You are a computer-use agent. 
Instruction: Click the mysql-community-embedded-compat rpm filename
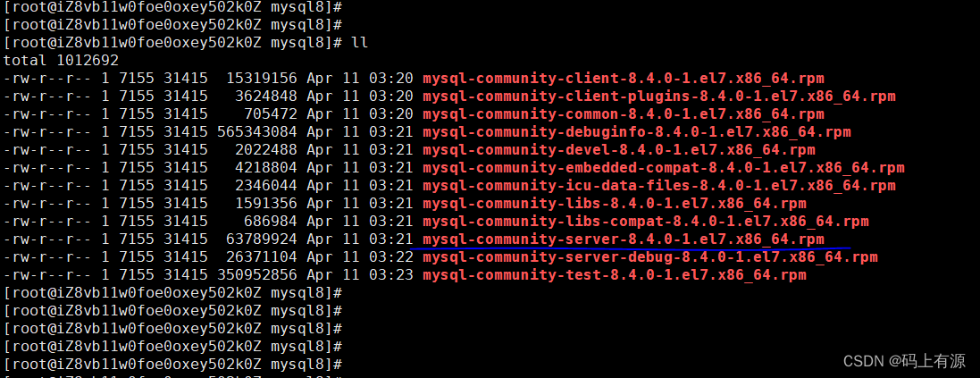point(663,168)
